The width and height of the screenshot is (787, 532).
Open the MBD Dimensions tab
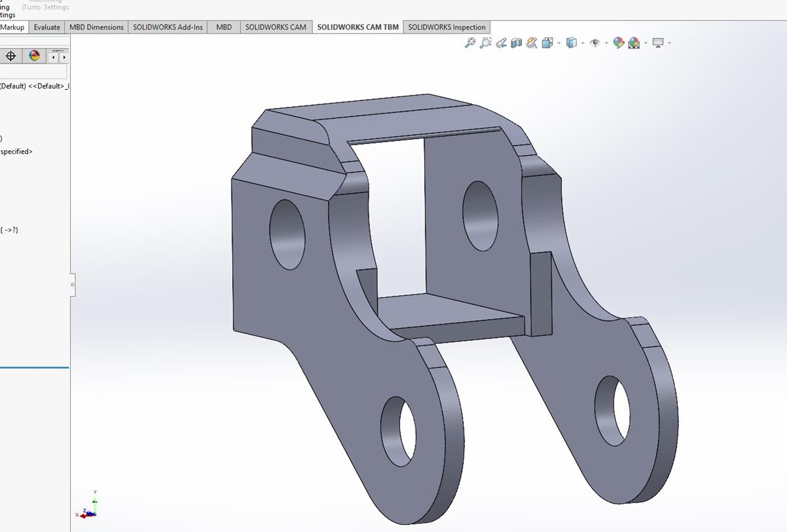pyautogui.click(x=96, y=27)
